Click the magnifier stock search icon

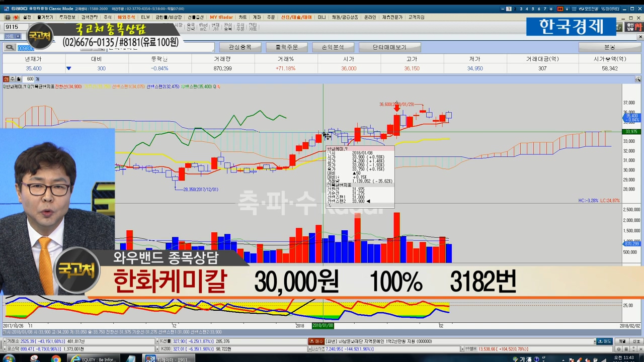(10, 47)
